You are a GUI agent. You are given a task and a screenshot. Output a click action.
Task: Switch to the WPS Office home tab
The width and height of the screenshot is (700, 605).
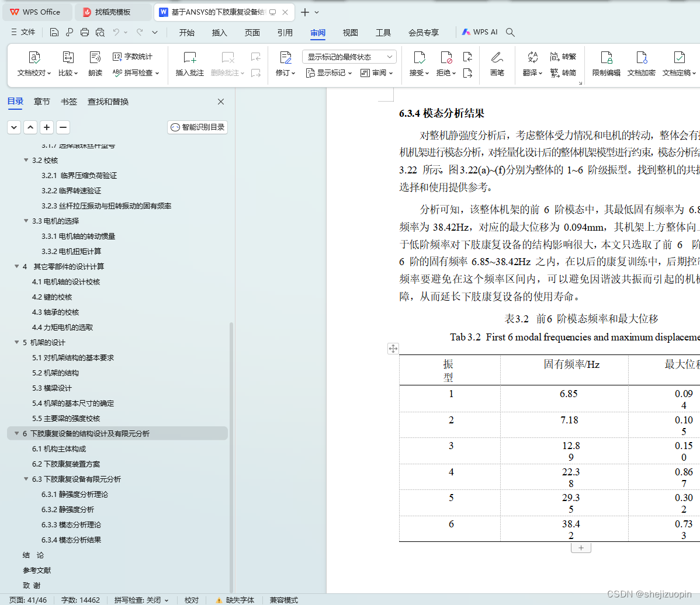pyautogui.click(x=37, y=12)
